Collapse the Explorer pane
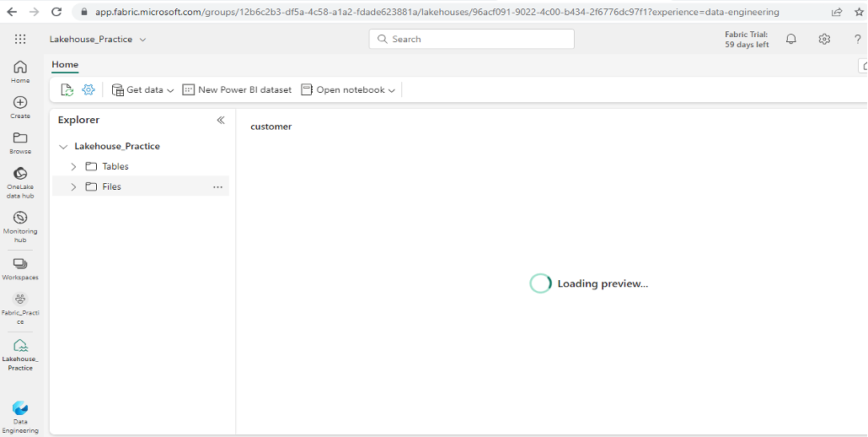The height and width of the screenshot is (437, 868). [x=220, y=120]
